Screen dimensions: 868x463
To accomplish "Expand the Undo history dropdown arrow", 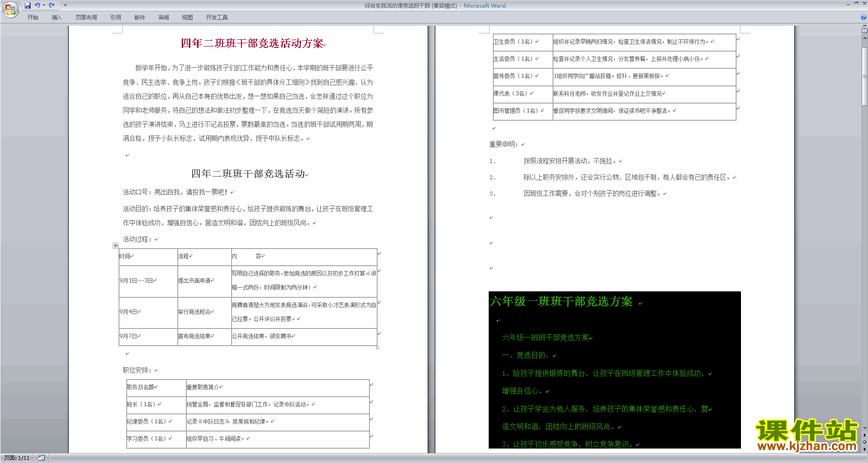I will (44, 5).
